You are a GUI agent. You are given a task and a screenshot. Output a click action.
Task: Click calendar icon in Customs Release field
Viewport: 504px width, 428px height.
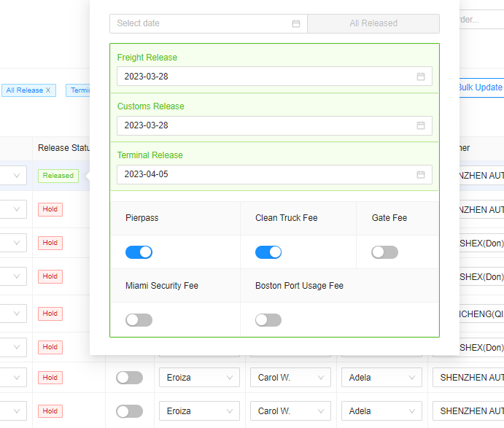[x=421, y=125]
